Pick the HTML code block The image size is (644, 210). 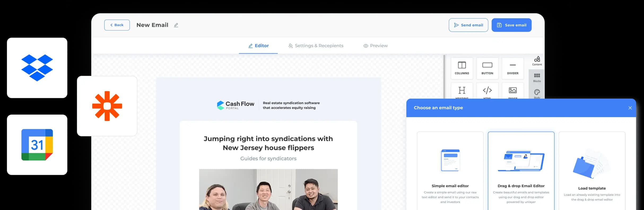point(487,91)
